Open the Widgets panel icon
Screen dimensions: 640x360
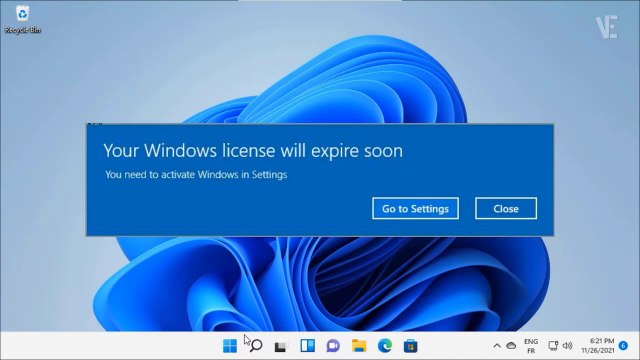click(x=307, y=346)
